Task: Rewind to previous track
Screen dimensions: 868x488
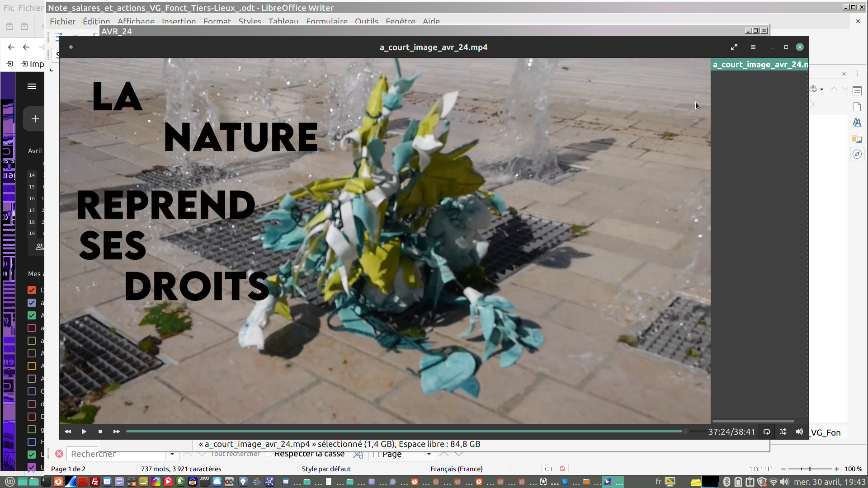Action: 68,432
